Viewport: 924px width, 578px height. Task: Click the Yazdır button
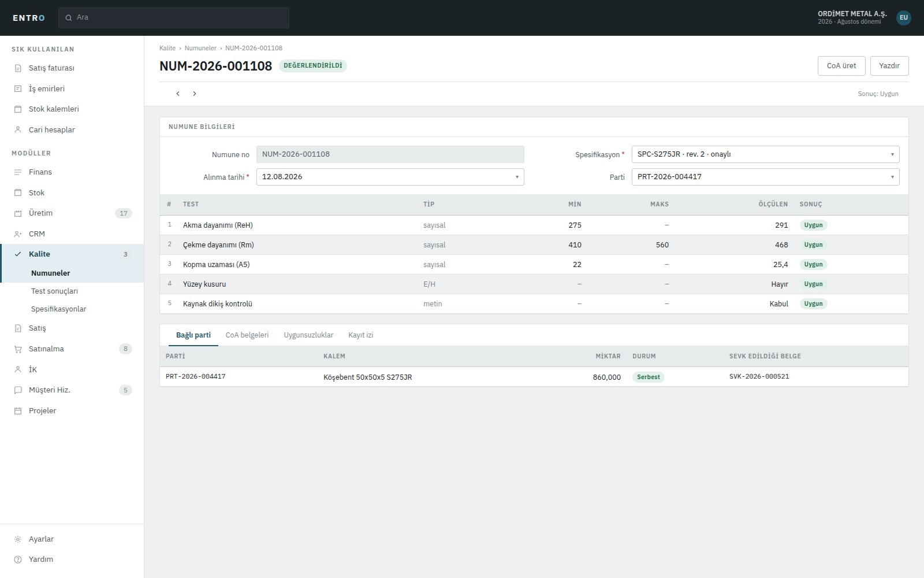pos(889,66)
